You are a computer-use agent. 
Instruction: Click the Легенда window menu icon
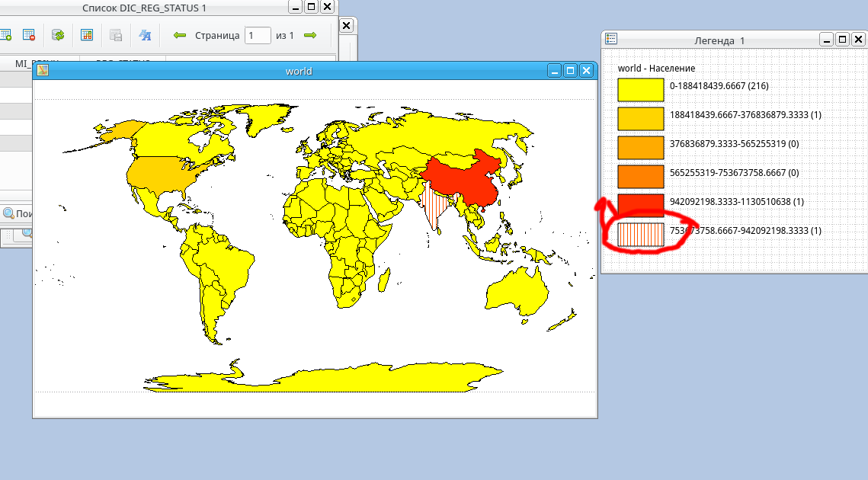610,40
